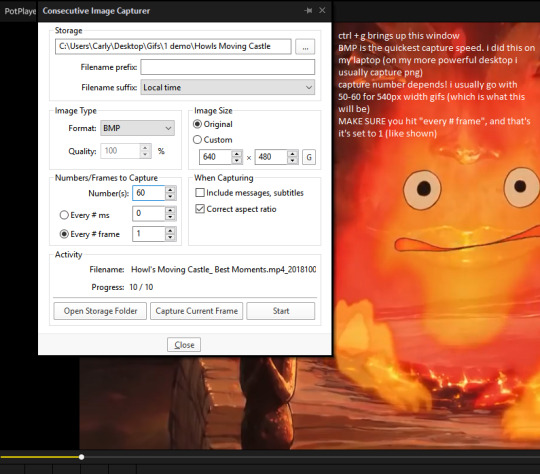The width and height of the screenshot is (540, 474).
Task: Open the image Format BMP dropdown
Action: click(x=137, y=128)
